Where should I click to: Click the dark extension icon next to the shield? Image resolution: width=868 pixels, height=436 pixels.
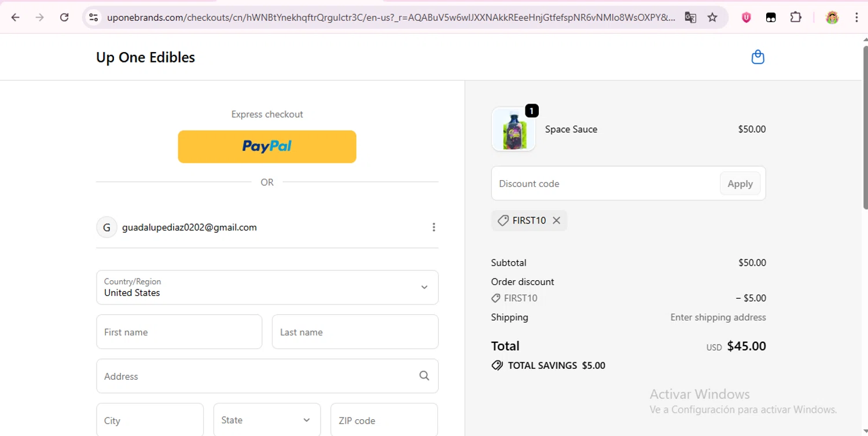click(x=771, y=17)
